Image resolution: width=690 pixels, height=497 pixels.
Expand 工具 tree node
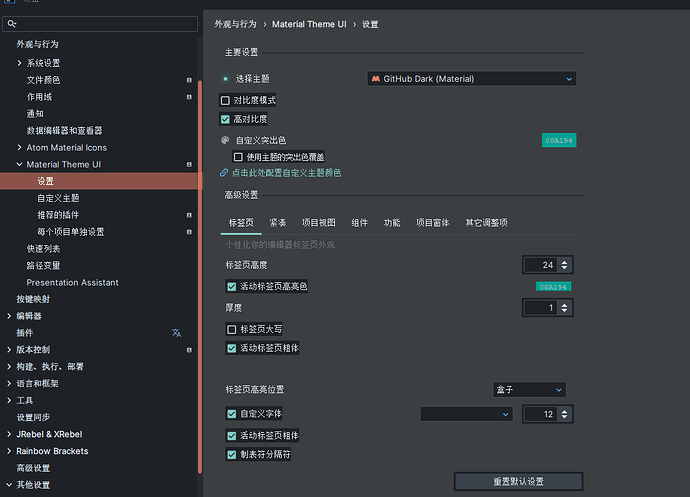9,401
